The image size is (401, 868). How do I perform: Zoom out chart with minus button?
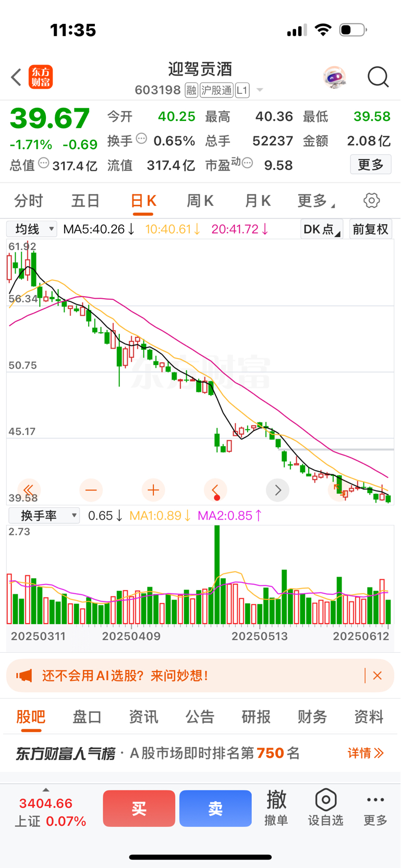[x=91, y=490]
